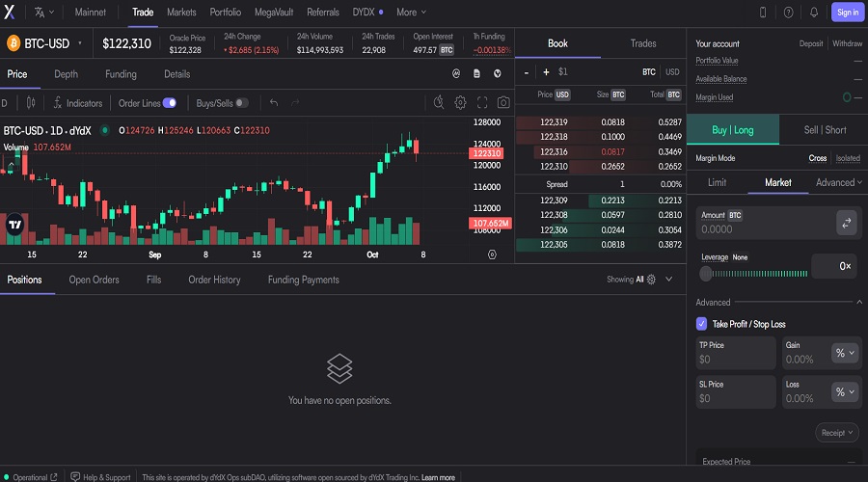
Task: Decrease order book grouping with minus
Action: click(x=527, y=72)
